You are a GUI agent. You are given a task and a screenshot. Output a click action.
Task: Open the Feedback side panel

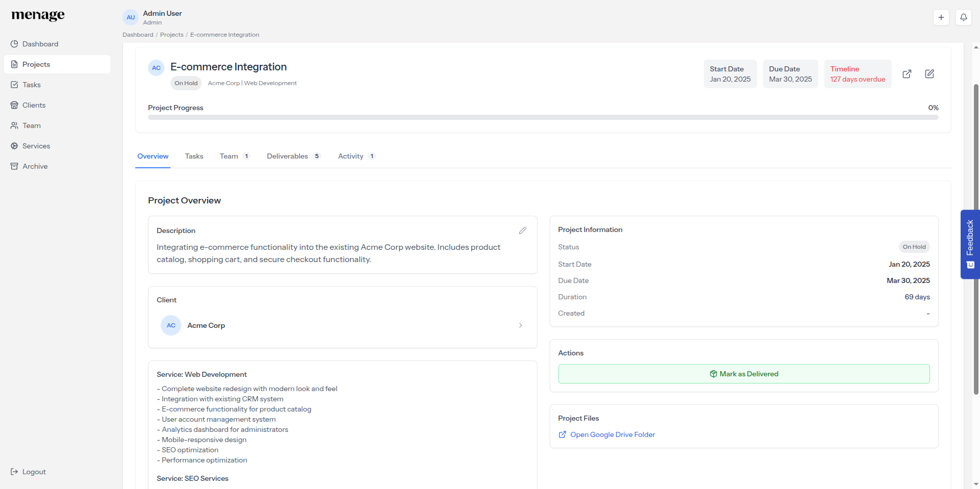[970, 244]
